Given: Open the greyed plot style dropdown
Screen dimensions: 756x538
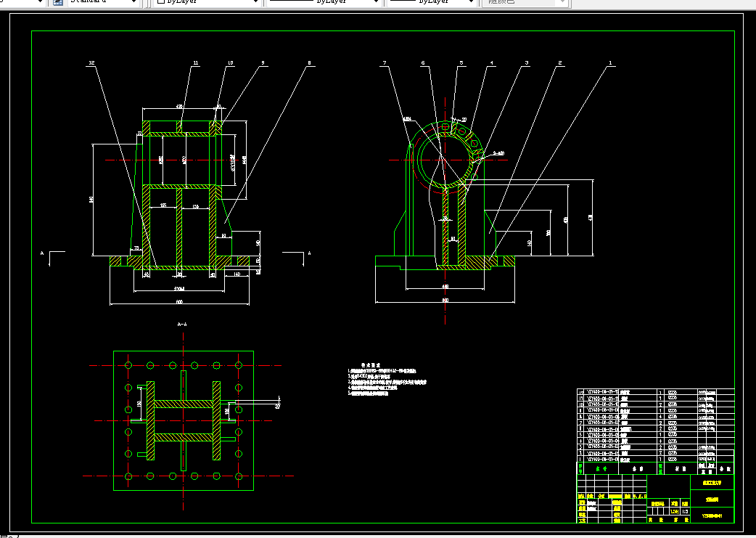Looking at the screenshot, I should [525, 2].
